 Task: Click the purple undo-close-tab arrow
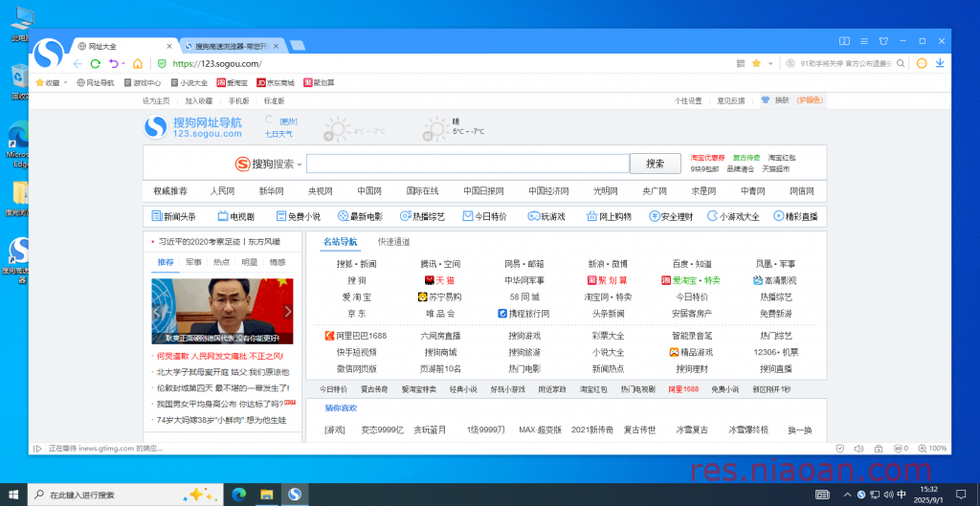113,64
